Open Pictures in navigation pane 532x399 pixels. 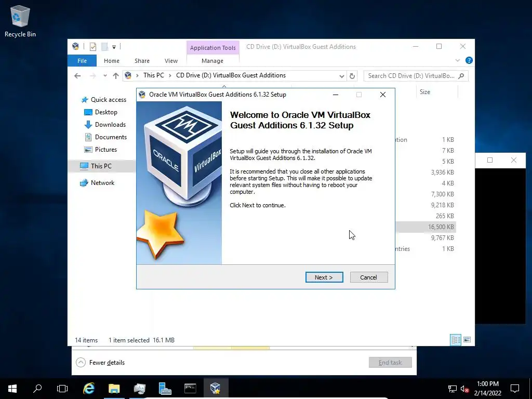click(x=100, y=150)
